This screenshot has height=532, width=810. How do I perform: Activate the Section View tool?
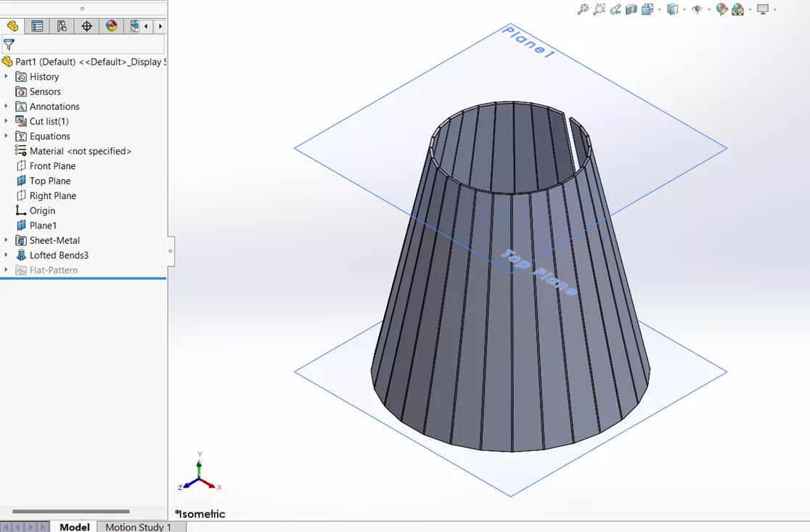coord(631,9)
